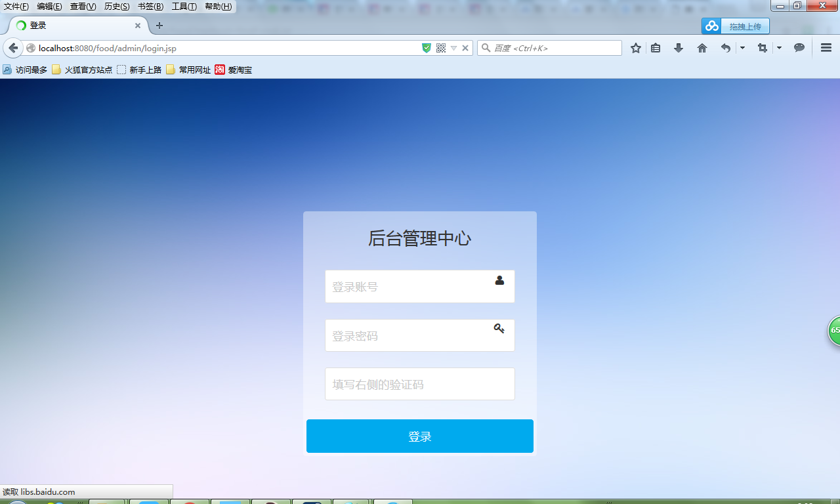Open the 编辑(E) menu
Screen dimensions: 840x504
click(x=49, y=7)
